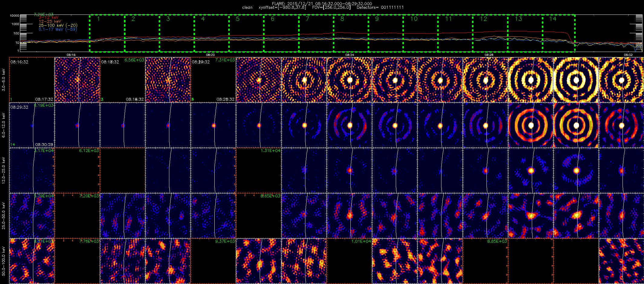Click the "6.0-12.0 keV" row label

pos(4,125)
